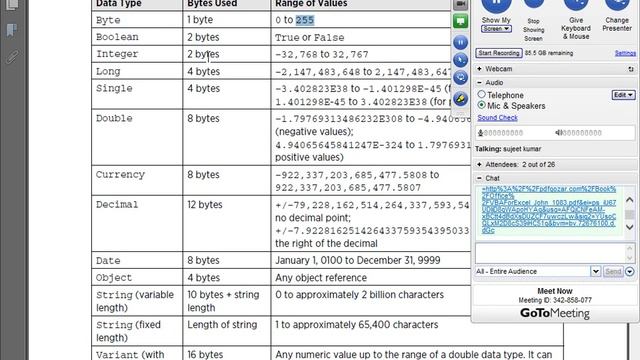This screenshot has height=360, width=640.
Task: Open the page thumbnails panel in PDF sidebar
Action: [11, 4]
